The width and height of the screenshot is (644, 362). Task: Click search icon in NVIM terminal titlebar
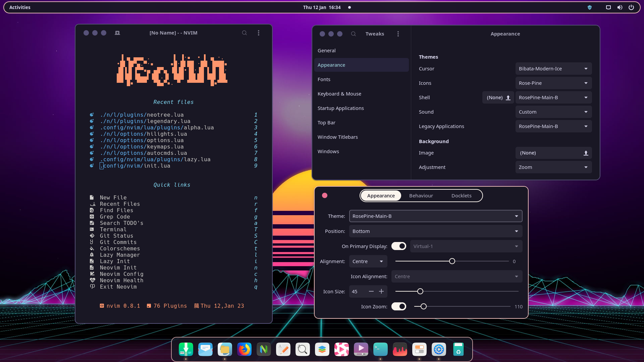[x=245, y=33]
